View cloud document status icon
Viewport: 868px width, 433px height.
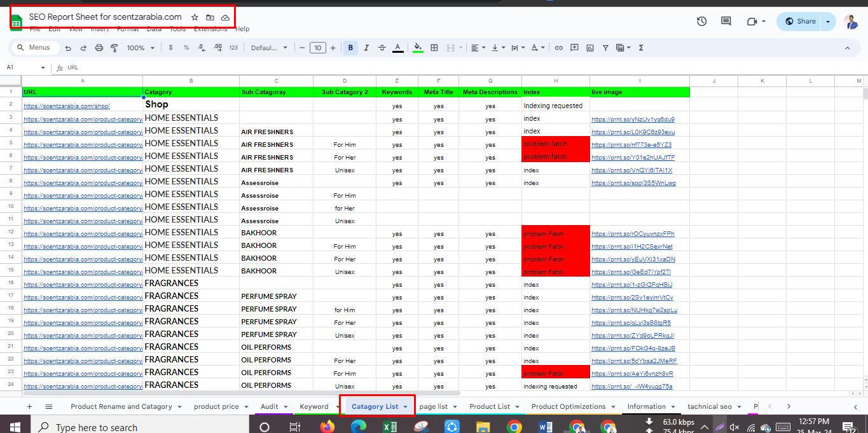225,18
